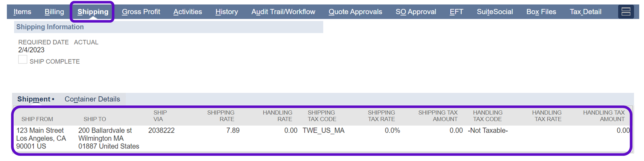Open the Gross Profit tab

(x=141, y=12)
